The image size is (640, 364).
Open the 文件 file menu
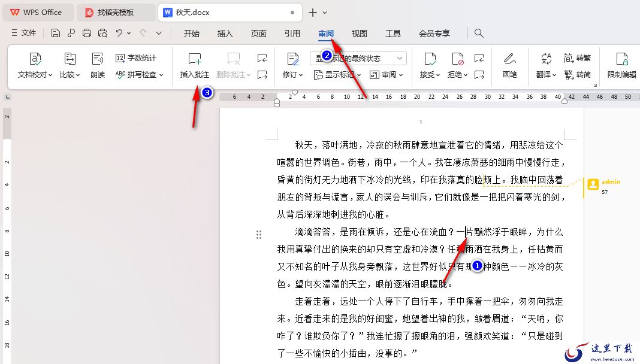pyautogui.click(x=24, y=33)
